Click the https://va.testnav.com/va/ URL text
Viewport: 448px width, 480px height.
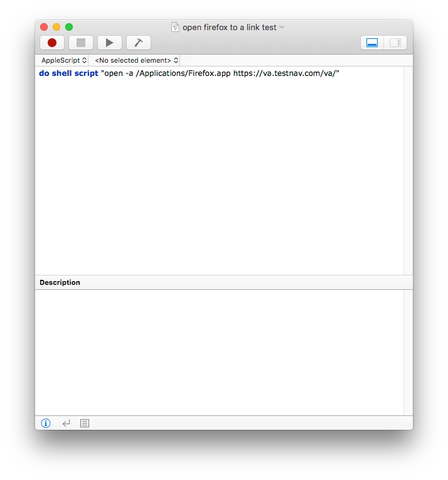coord(285,73)
